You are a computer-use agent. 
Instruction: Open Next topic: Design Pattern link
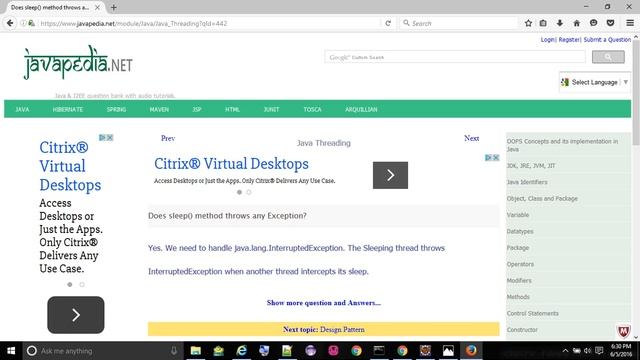click(x=324, y=329)
